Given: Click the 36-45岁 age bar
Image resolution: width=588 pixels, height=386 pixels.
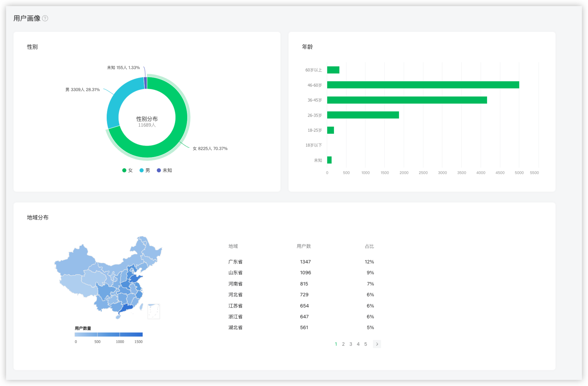Looking at the screenshot, I should pyautogui.click(x=406, y=100).
